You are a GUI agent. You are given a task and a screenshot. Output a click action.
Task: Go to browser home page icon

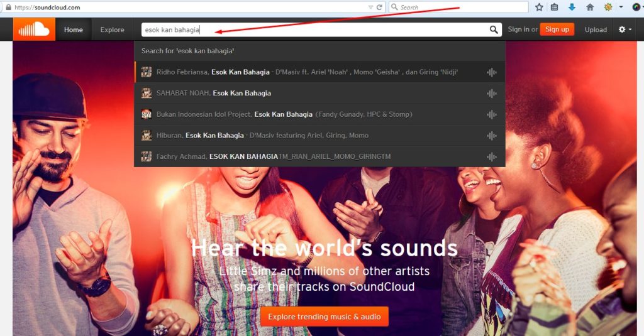coord(590,7)
